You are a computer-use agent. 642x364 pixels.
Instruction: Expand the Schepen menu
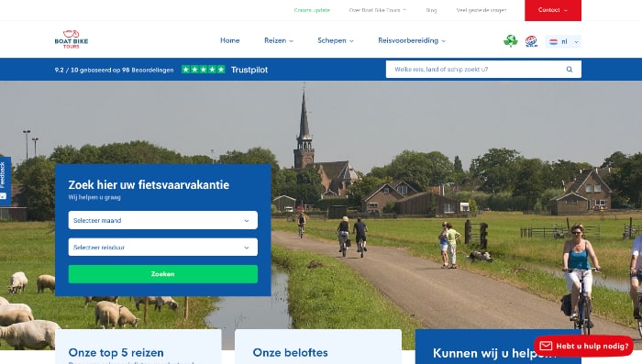point(336,40)
